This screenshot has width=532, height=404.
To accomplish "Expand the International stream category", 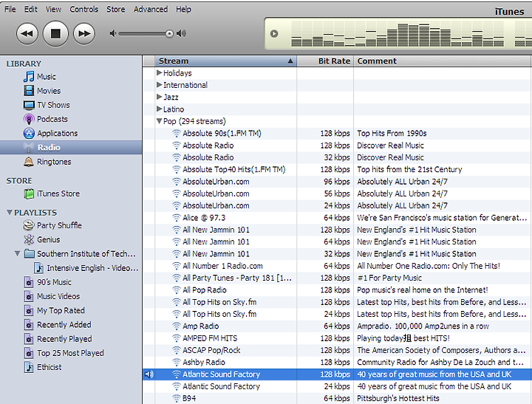I will (x=159, y=85).
